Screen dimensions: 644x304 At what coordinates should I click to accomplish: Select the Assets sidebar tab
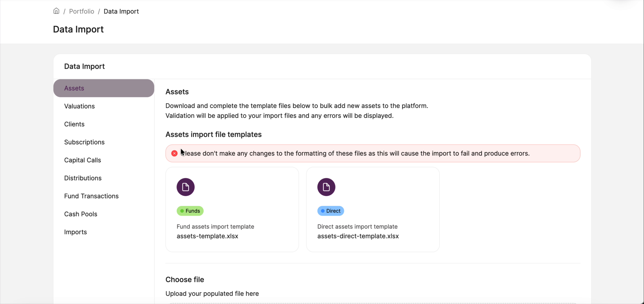[x=104, y=88]
